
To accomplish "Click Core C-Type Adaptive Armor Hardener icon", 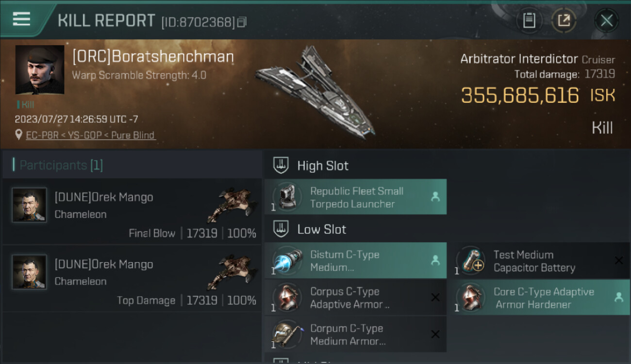I will click(470, 298).
